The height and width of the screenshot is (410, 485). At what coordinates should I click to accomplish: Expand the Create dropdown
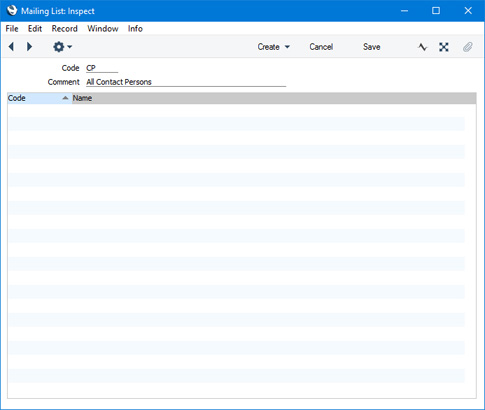[x=273, y=47]
